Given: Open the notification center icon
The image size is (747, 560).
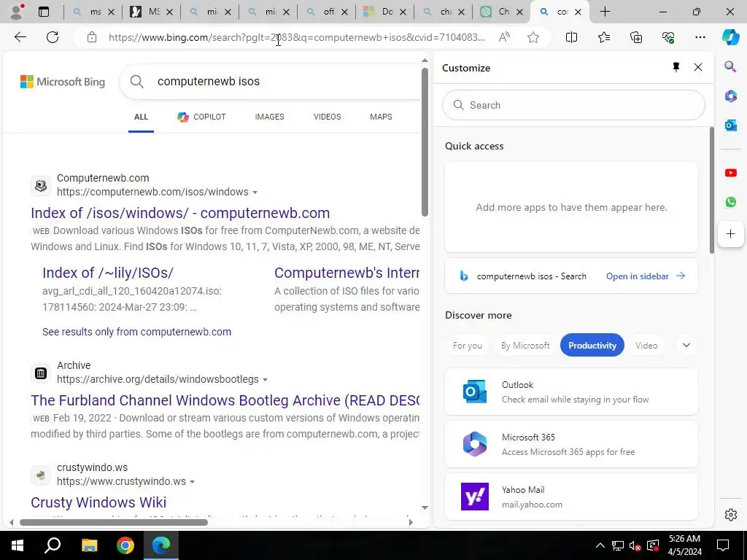Looking at the screenshot, I should pyautogui.click(x=723, y=545).
